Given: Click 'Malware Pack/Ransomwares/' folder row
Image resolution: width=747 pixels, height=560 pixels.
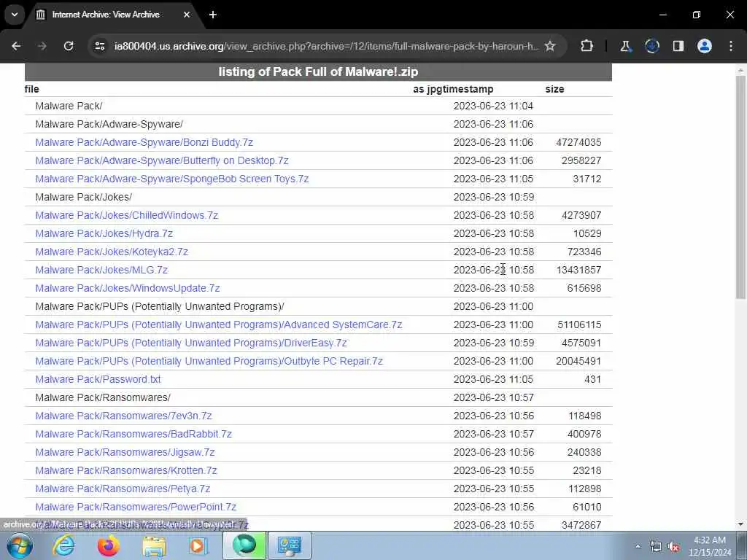Looking at the screenshot, I should point(318,397).
